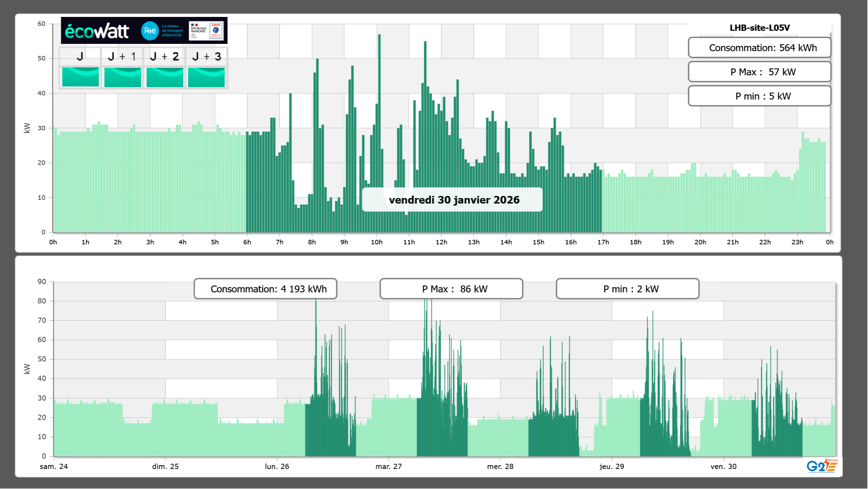Select the J + 2 signal tile
This screenshot has height=489, width=868.
click(165, 77)
